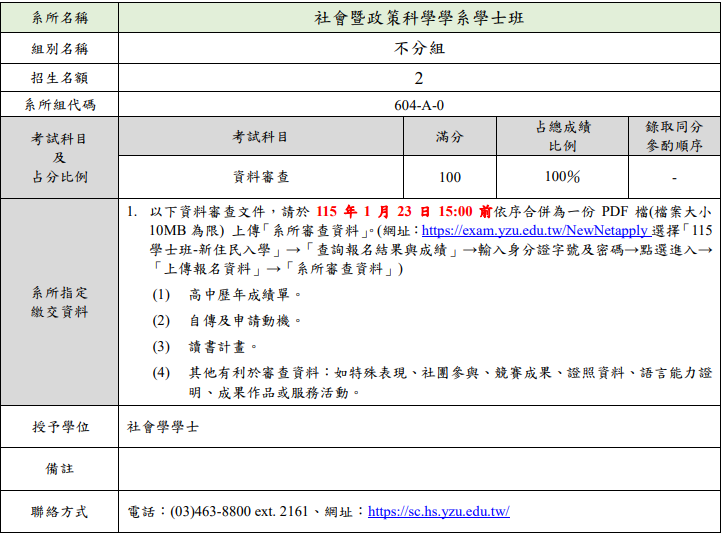Select the 社會學學士 degree text
The image size is (722, 535).
click(x=162, y=426)
